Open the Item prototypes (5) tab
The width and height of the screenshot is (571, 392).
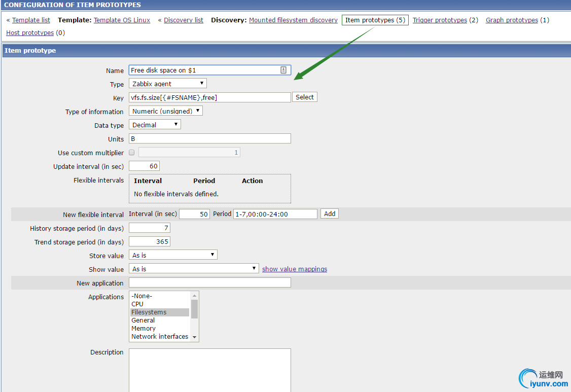(x=375, y=20)
